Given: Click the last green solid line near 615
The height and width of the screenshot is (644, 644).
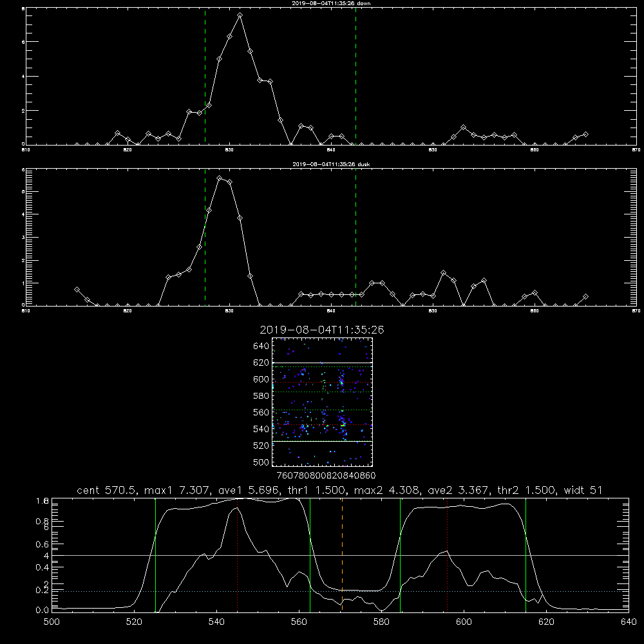Looking at the screenshot, I should coord(526,555).
